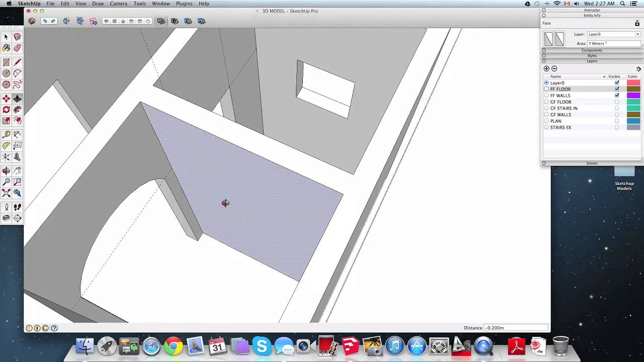The image size is (644, 362).
Task: Activate the Move tool
Action: click(6, 99)
